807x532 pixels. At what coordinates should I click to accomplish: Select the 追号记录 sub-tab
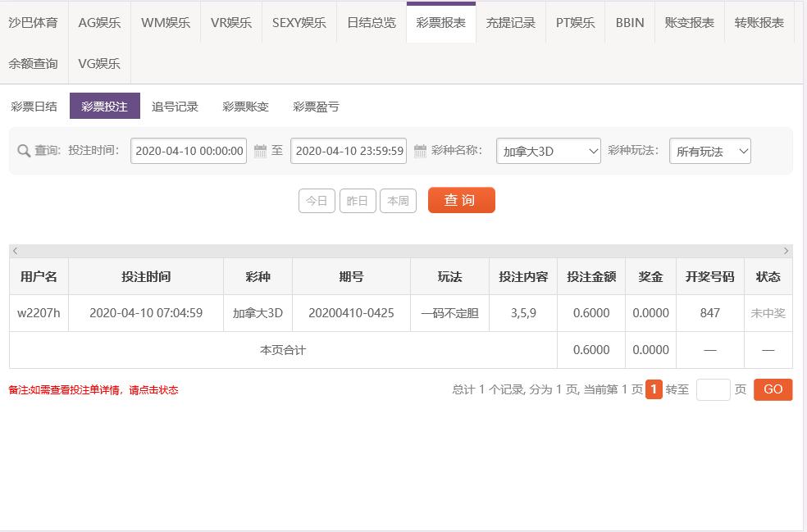tap(175, 107)
